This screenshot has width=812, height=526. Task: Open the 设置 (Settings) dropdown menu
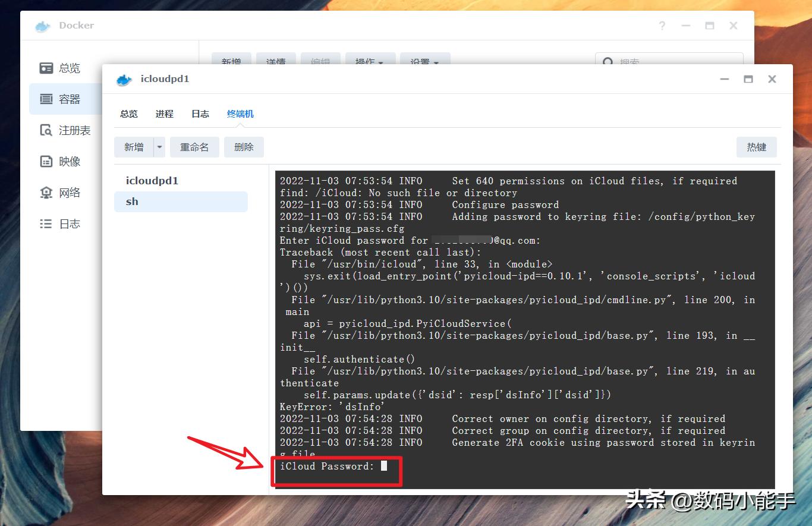(424, 61)
